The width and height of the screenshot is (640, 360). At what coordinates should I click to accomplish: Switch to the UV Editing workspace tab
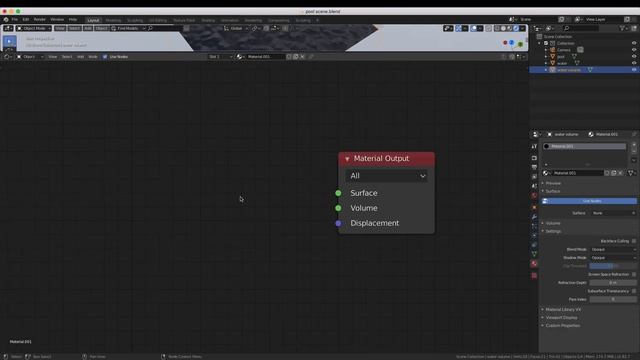[158, 20]
